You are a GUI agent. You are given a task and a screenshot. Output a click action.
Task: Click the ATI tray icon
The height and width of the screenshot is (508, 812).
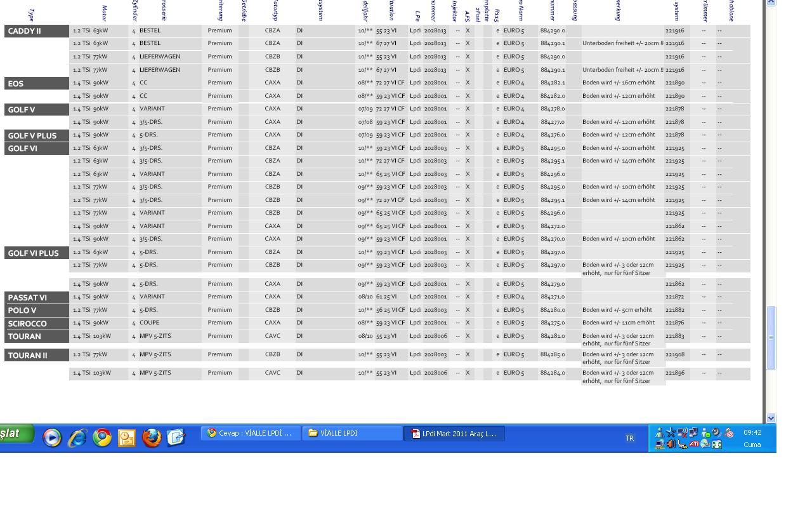pyautogui.click(x=694, y=444)
